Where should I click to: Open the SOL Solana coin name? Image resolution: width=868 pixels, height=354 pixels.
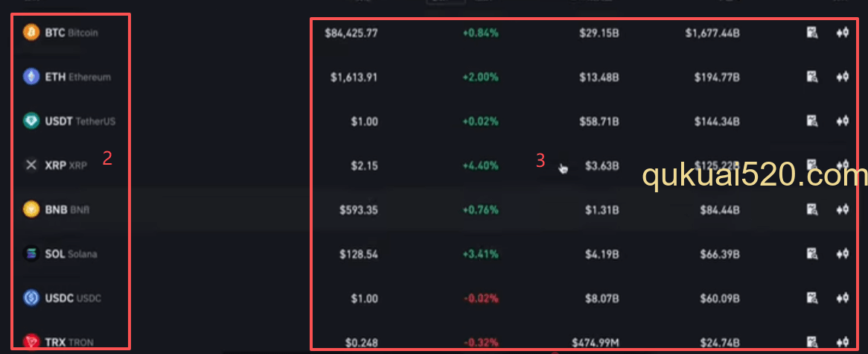[x=71, y=254]
